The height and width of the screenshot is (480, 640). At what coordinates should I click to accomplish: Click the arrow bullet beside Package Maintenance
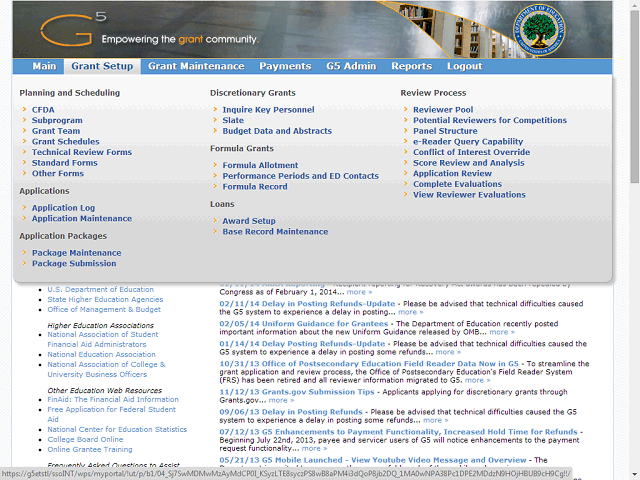(x=24, y=252)
